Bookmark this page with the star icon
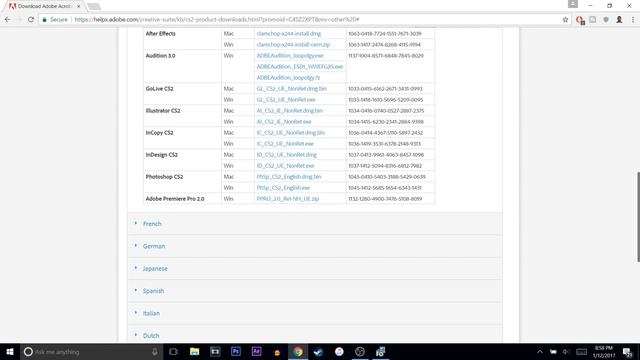 565,19
